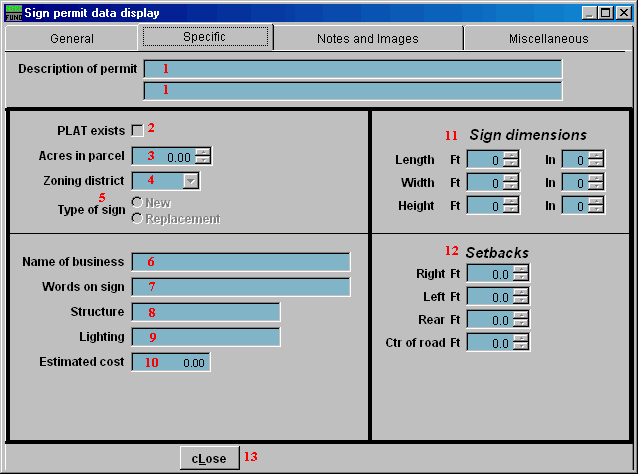Adjust the Ctr of road Ft spinner
This screenshot has height=474, width=638.
[521, 342]
